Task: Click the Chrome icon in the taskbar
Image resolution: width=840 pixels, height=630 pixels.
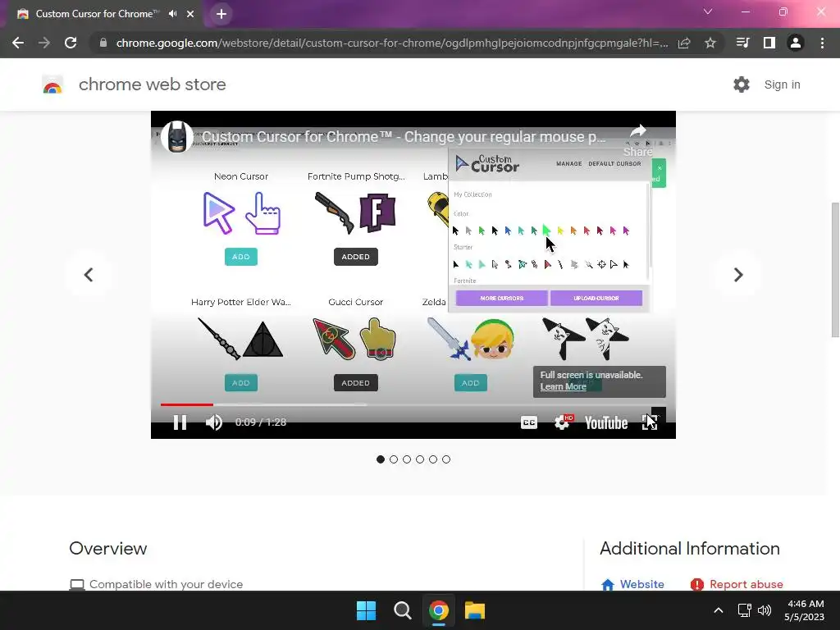Action: click(x=438, y=610)
